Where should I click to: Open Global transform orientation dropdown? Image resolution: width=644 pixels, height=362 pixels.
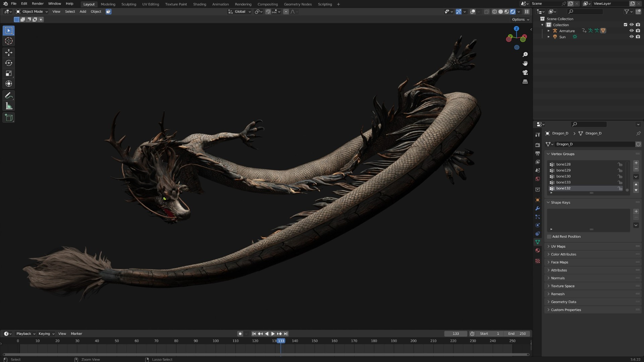coord(239,12)
